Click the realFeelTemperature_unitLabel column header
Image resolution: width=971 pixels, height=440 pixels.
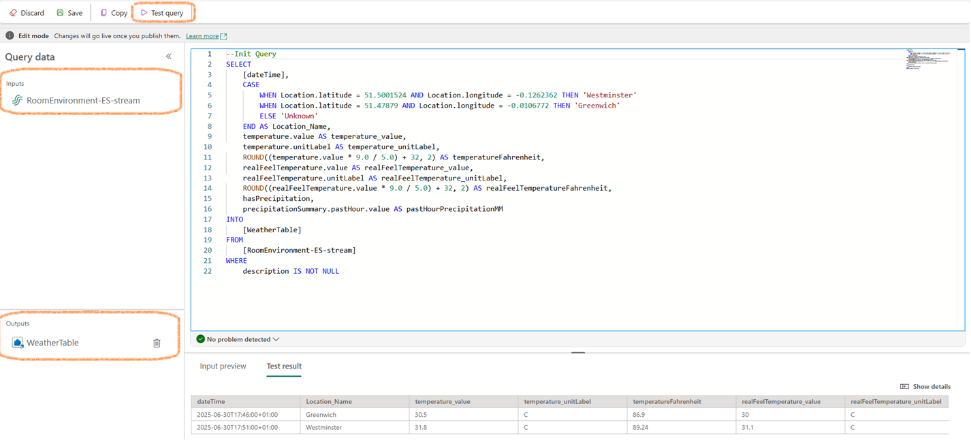(x=897, y=402)
